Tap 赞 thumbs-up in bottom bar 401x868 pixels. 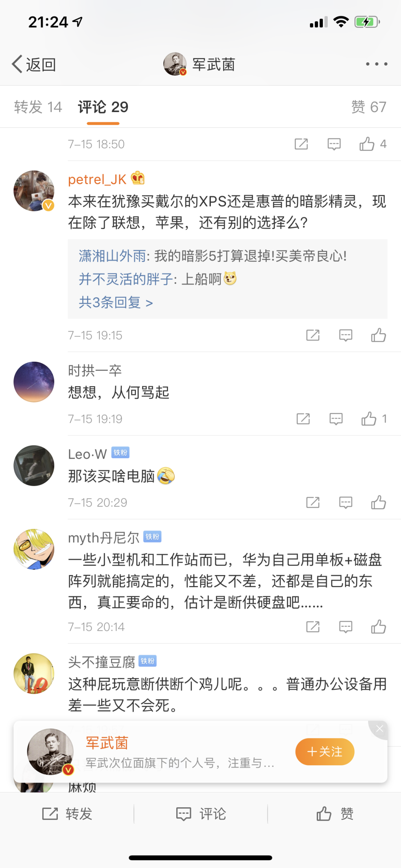point(335,814)
